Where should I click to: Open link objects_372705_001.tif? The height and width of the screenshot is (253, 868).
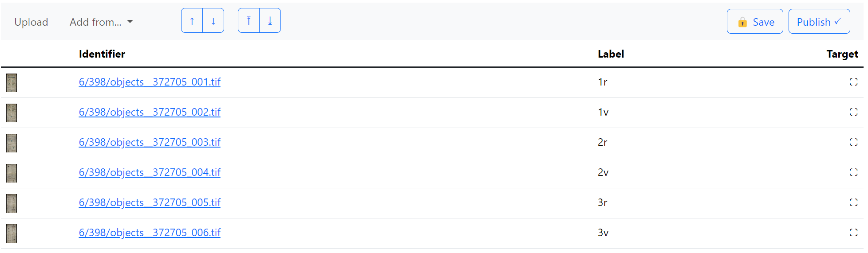(x=150, y=82)
